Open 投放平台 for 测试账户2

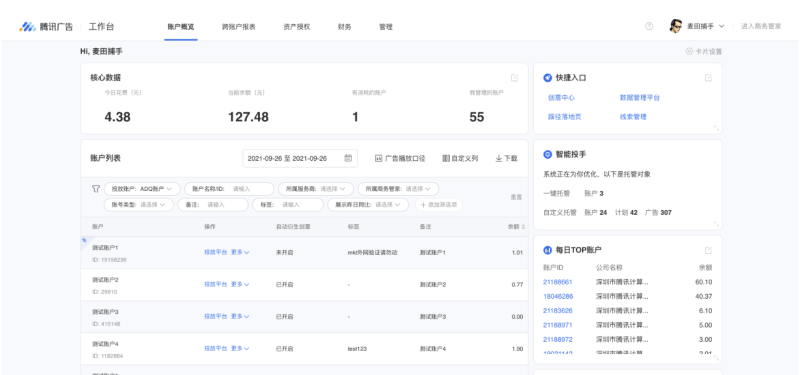215,284
